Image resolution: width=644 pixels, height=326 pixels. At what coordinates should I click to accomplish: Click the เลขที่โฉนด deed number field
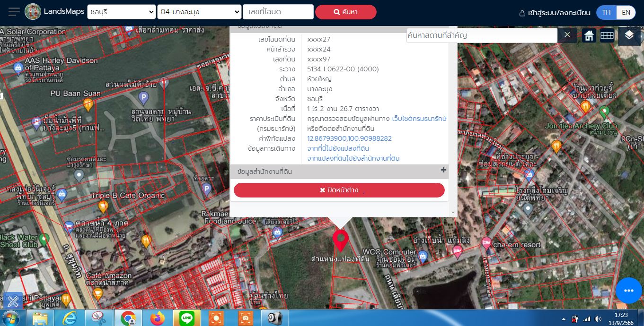tap(278, 12)
